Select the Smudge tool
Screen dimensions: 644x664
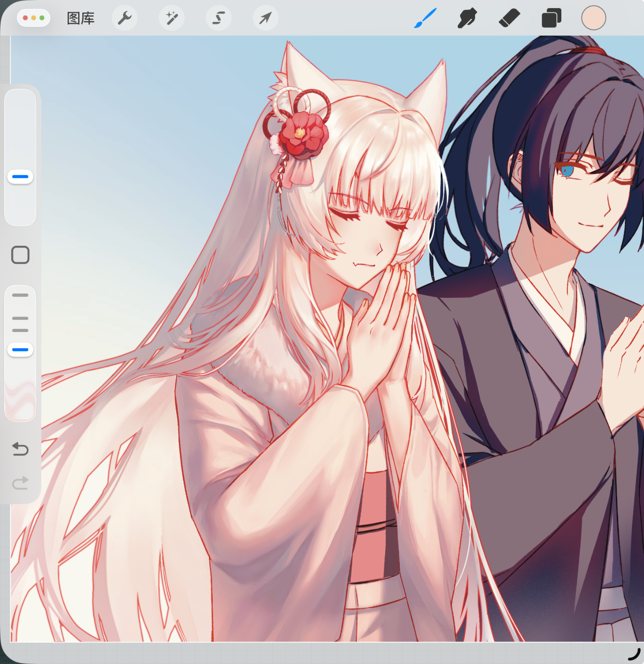click(467, 18)
